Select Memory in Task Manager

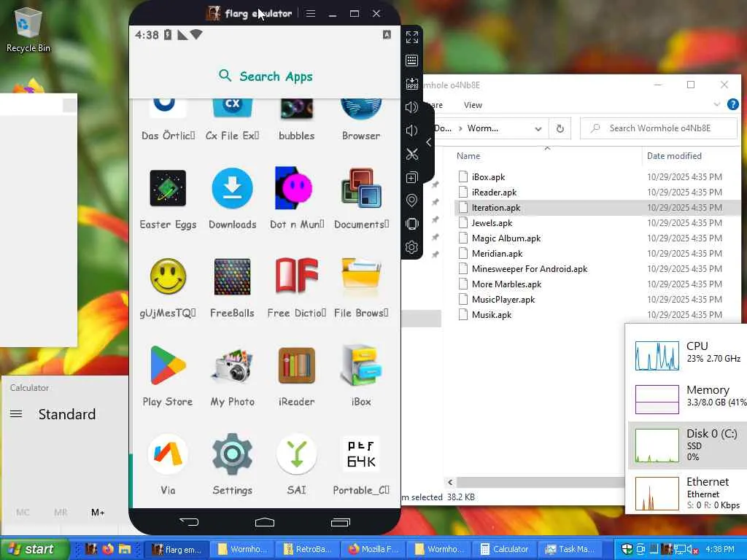(688, 399)
